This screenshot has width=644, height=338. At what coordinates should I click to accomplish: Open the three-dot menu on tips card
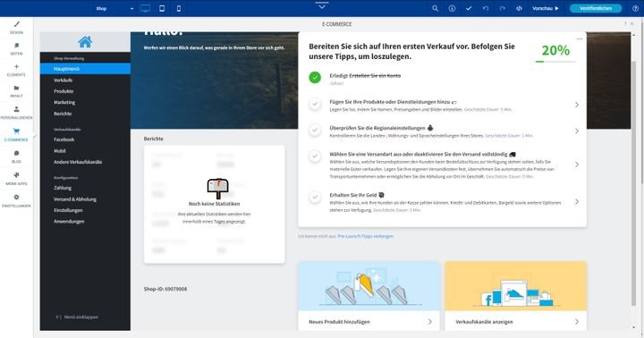click(579, 39)
